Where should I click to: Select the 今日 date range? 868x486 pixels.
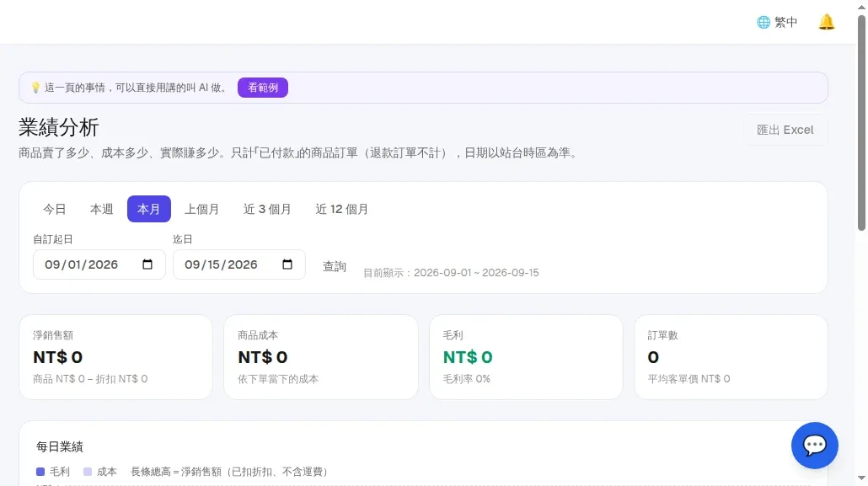(x=54, y=209)
